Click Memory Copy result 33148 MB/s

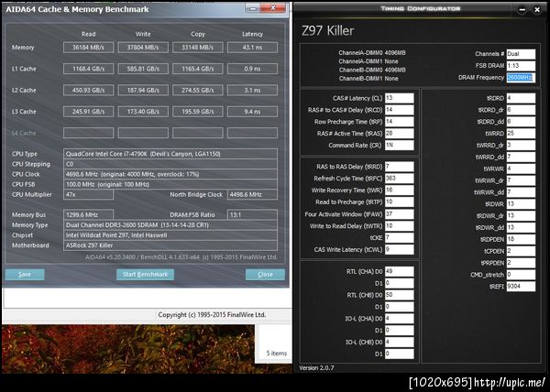pos(197,48)
